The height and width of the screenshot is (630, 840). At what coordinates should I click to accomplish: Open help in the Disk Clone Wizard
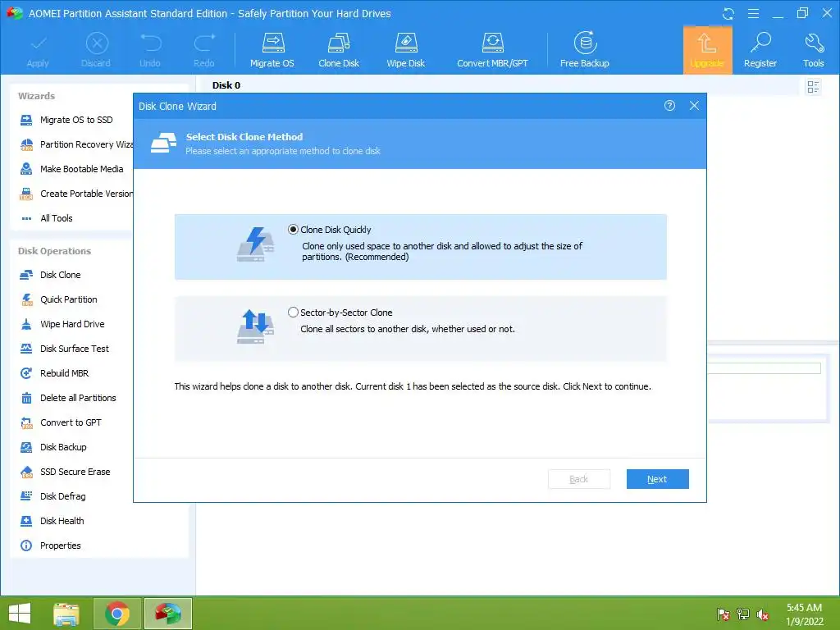coord(669,106)
